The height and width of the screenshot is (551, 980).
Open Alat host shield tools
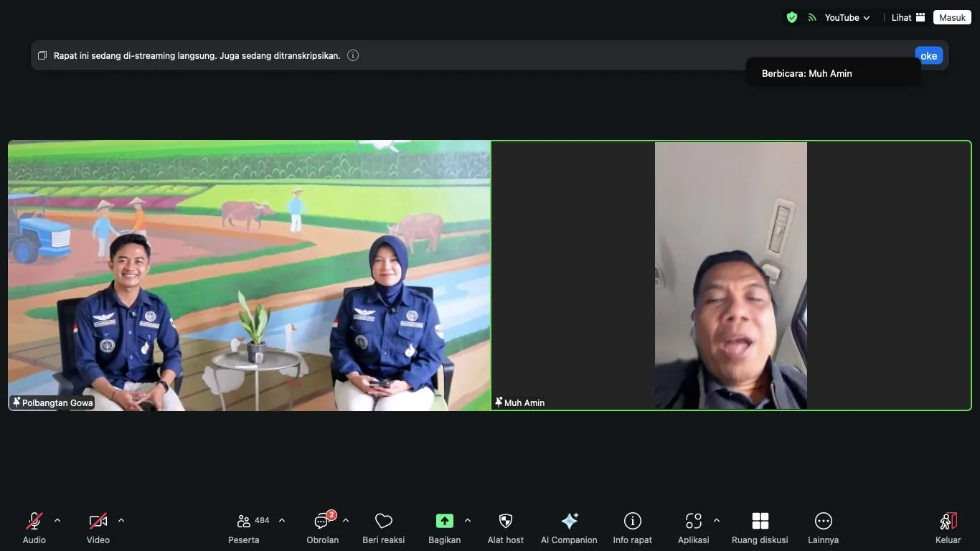(x=506, y=521)
